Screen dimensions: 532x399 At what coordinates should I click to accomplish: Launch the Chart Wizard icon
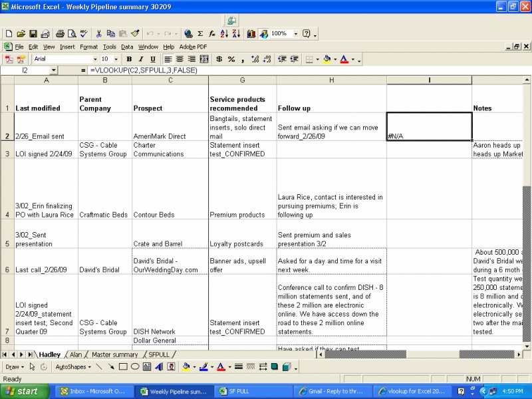tap(251, 34)
